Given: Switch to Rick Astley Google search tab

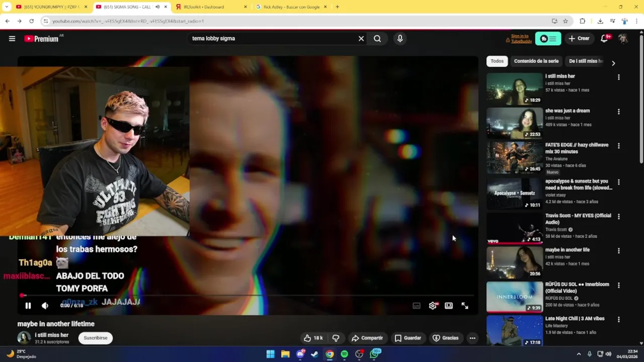Looking at the screenshot, I should pyautogui.click(x=292, y=7).
